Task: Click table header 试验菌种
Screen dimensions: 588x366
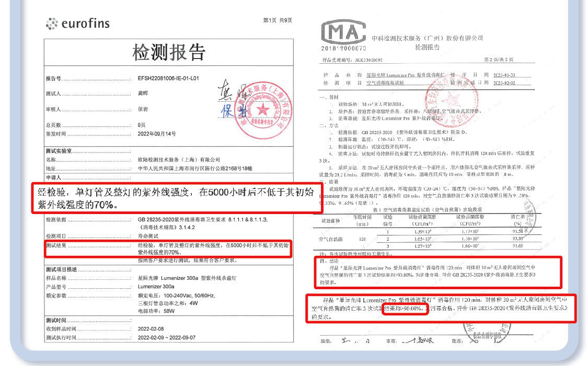Action: tap(331, 221)
